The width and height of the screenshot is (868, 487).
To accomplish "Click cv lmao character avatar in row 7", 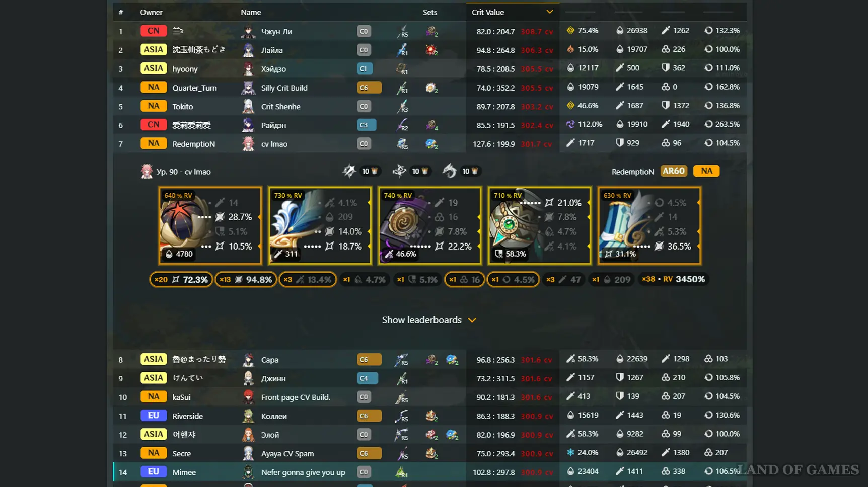I will pyautogui.click(x=248, y=144).
